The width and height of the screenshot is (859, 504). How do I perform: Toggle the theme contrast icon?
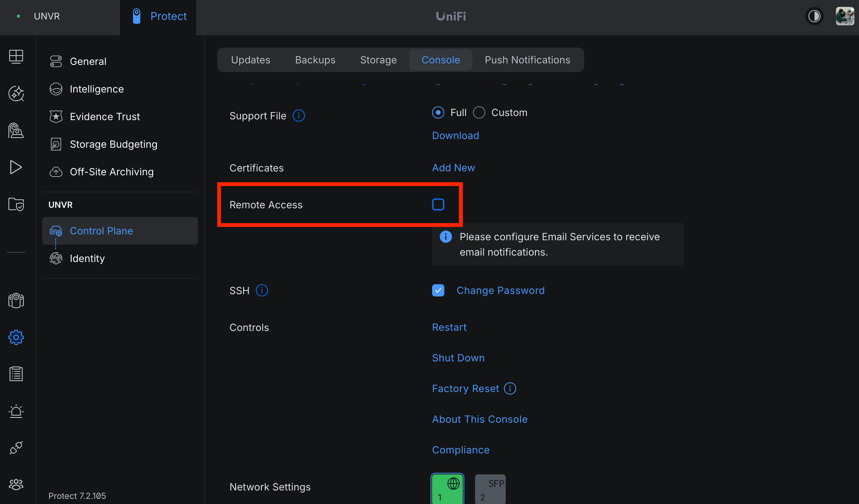click(x=814, y=16)
